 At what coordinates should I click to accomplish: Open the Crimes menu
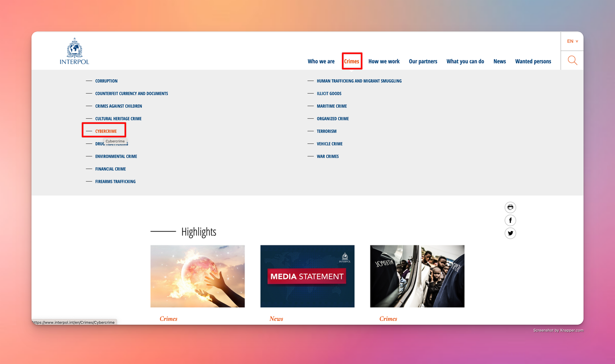[x=351, y=61]
